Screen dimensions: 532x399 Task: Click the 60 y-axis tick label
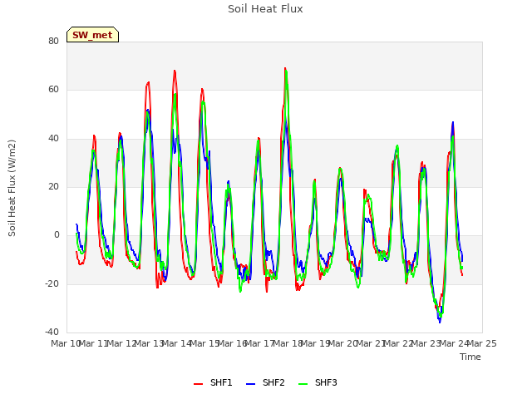pyautogui.click(x=53, y=90)
